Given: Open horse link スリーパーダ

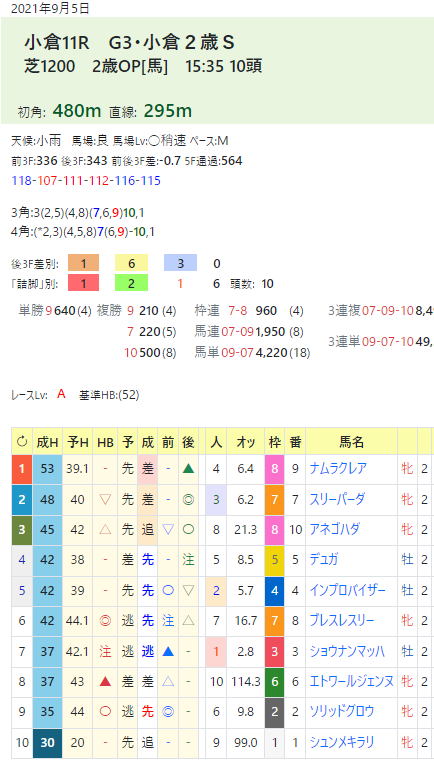Looking at the screenshot, I should point(337,499).
